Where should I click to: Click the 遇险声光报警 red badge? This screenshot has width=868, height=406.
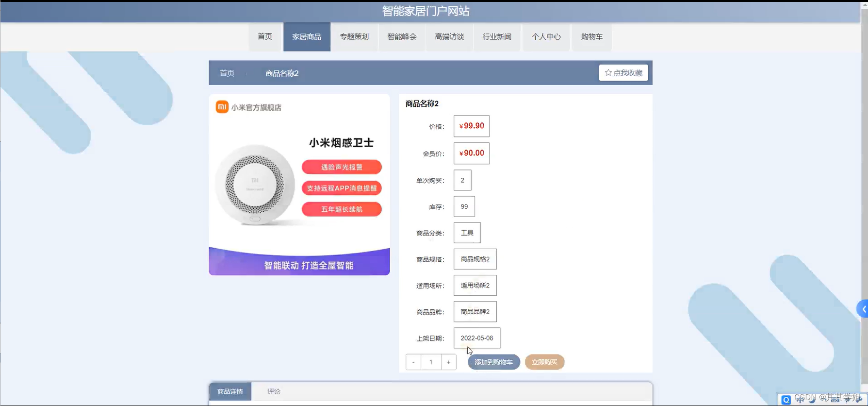342,167
